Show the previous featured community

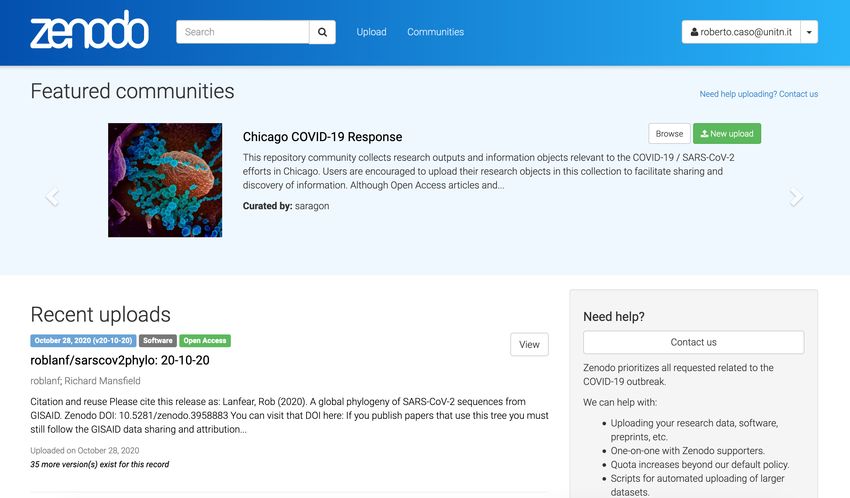[52, 197]
